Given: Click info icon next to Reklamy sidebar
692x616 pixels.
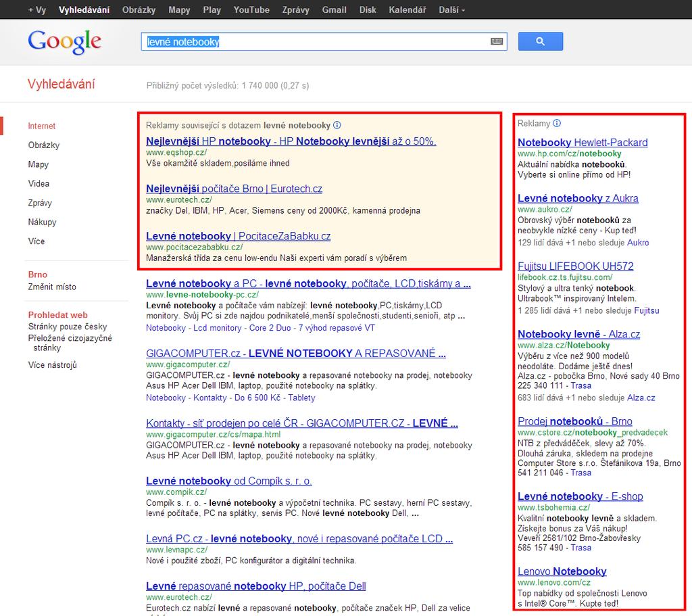Looking at the screenshot, I should point(557,124).
